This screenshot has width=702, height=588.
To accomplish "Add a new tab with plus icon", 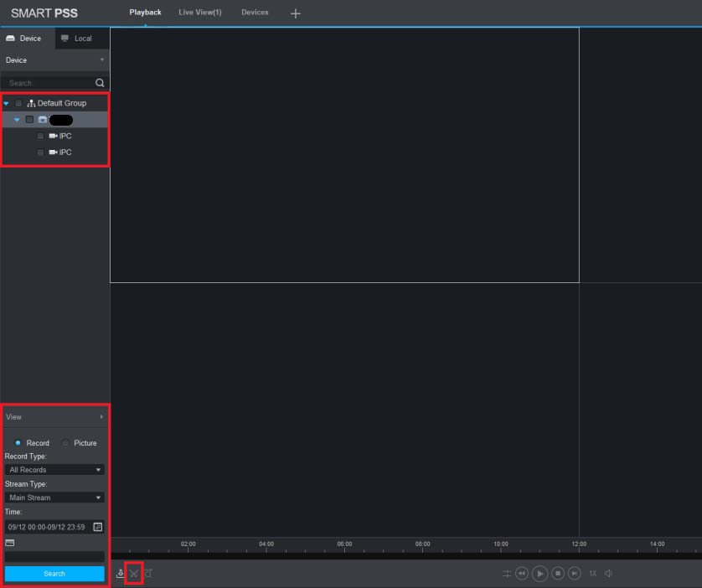I will (x=295, y=13).
